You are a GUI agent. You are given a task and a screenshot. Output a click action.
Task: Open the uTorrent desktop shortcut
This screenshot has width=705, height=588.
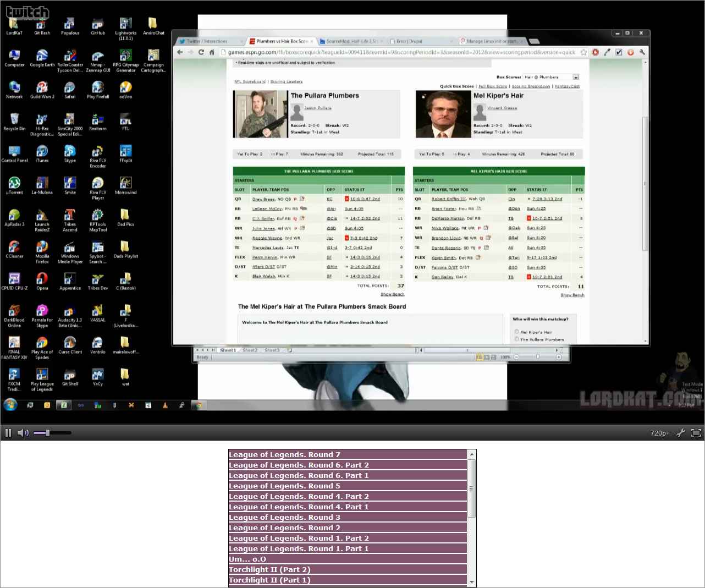(x=14, y=186)
